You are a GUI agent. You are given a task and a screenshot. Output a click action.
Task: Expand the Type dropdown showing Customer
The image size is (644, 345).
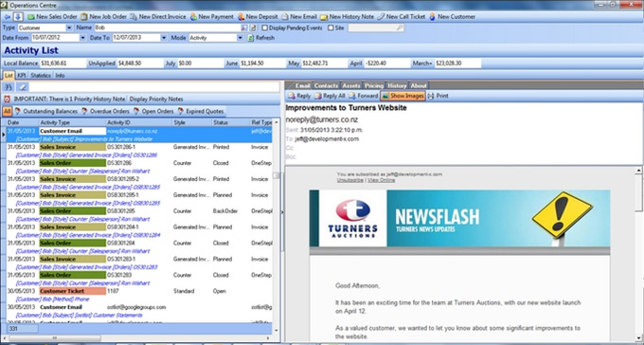point(69,28)
